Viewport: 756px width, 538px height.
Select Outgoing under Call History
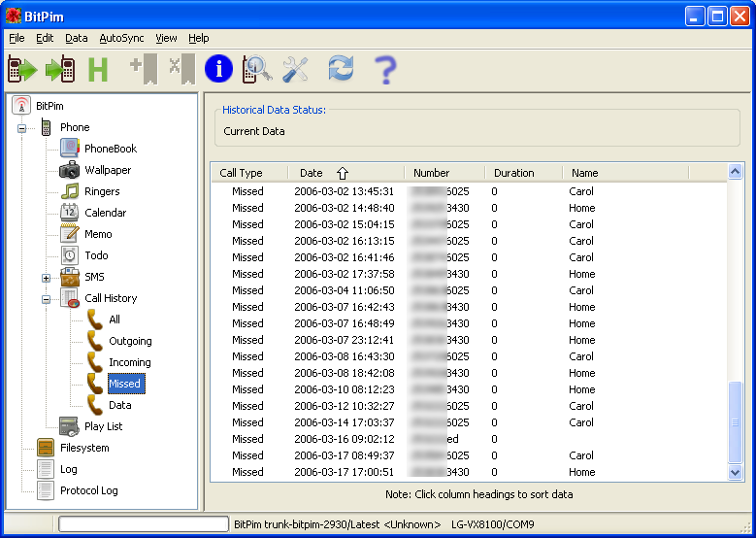pos(130,341)
